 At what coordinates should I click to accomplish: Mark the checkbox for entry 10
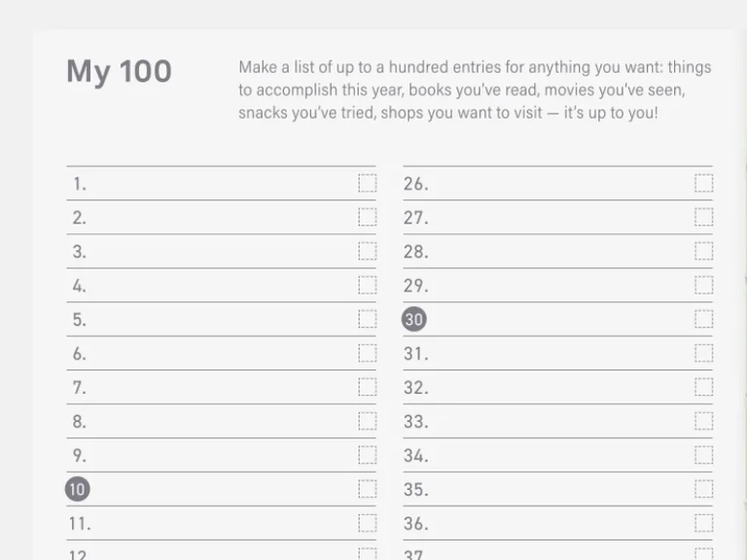[x=368, y=489]
